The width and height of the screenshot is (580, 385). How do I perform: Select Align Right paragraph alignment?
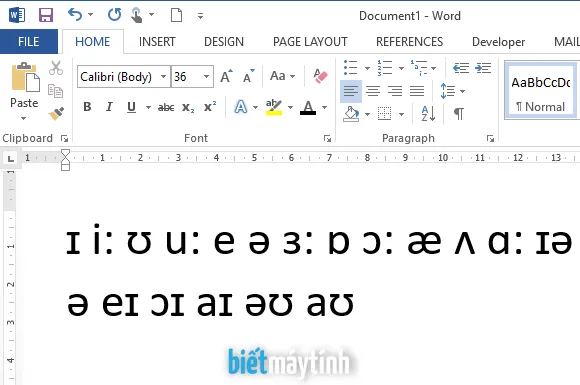point(395,91)
